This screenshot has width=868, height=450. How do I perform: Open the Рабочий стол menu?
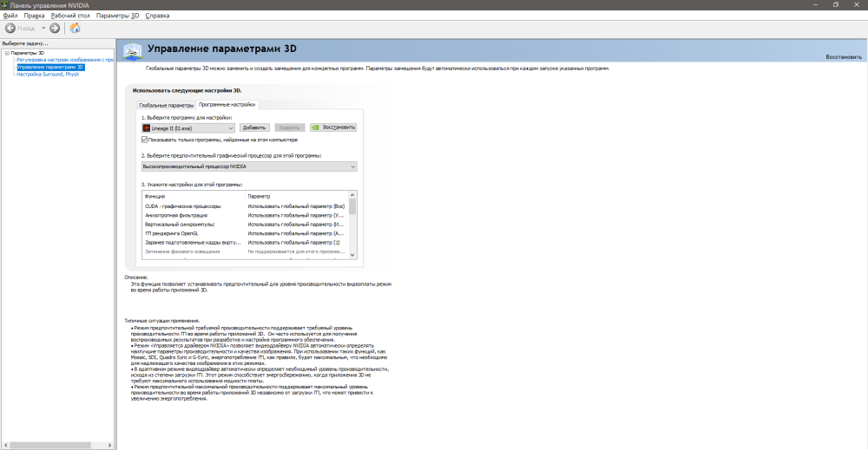(x=69, y=16)
